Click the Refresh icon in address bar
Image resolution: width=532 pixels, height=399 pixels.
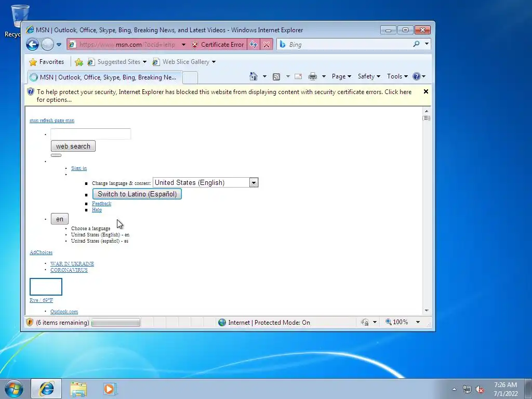(254, 45)
